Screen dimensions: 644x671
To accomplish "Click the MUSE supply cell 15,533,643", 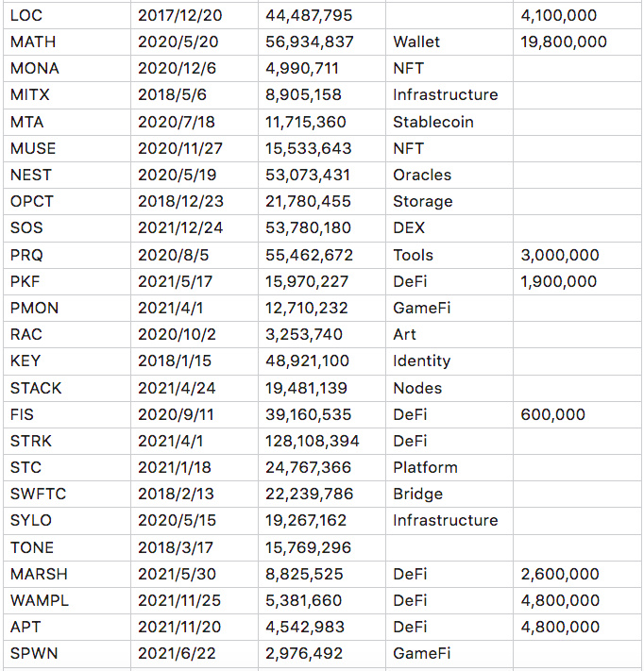I will (322, 148).
